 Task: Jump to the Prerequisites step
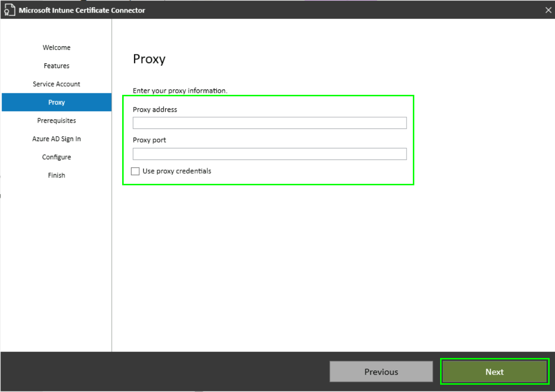[x=56, y=121]
